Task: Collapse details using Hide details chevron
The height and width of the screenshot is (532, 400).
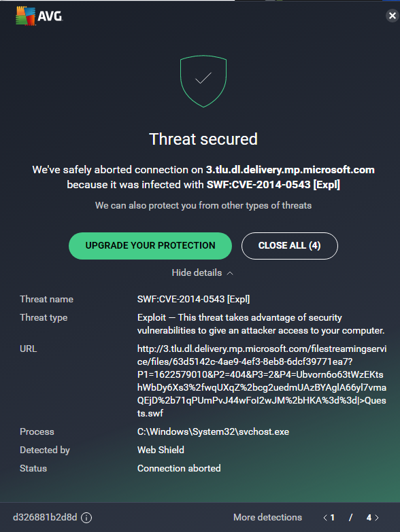Action: pyautogui.click(x=230, y=273)
